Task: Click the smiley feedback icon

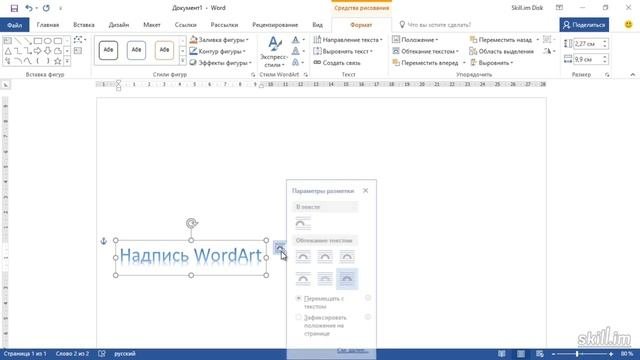Action: coord(629,24)
